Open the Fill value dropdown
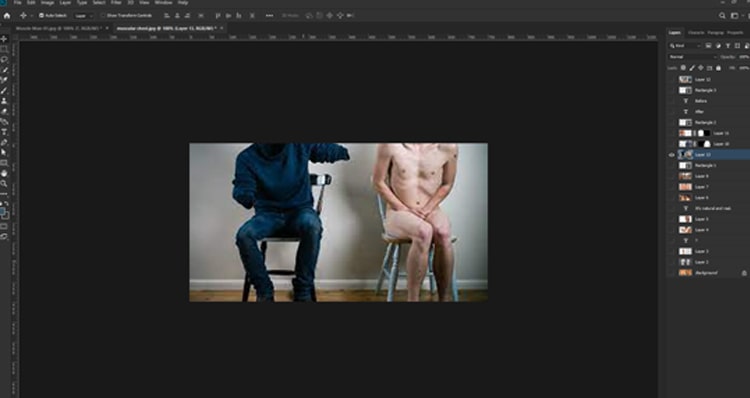Screen dimensions: 750x398 pos(744,68)
